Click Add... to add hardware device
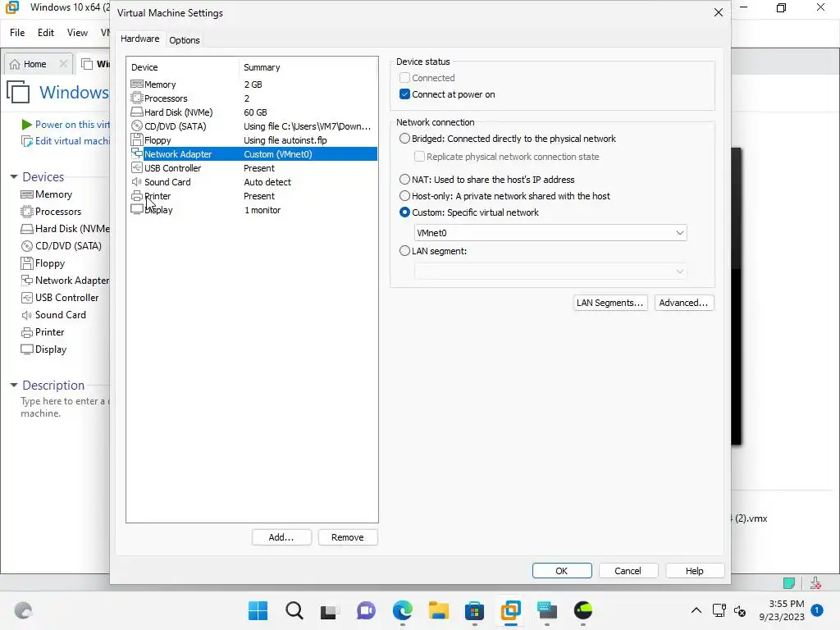The height and width of the screenshot is (630, 840). click(x=281, y=537)
